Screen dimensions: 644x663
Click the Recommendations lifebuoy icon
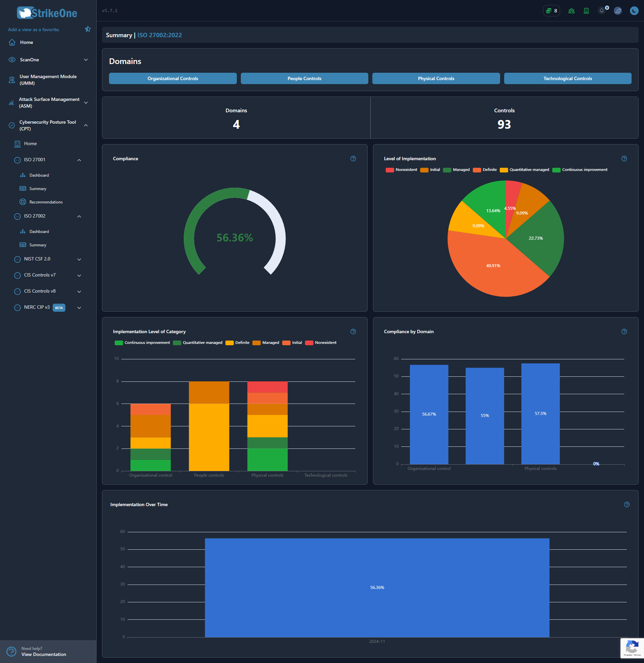[x=23, y=202]
